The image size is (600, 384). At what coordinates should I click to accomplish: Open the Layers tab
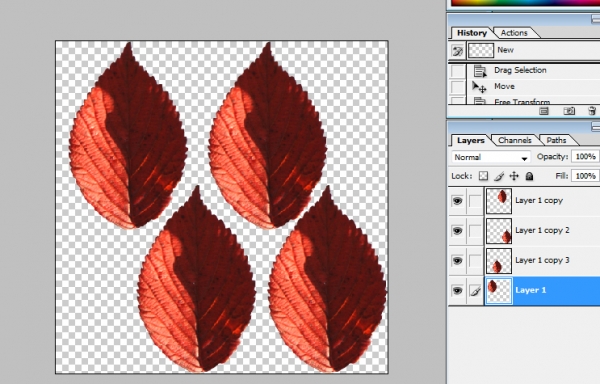[470, 140]
